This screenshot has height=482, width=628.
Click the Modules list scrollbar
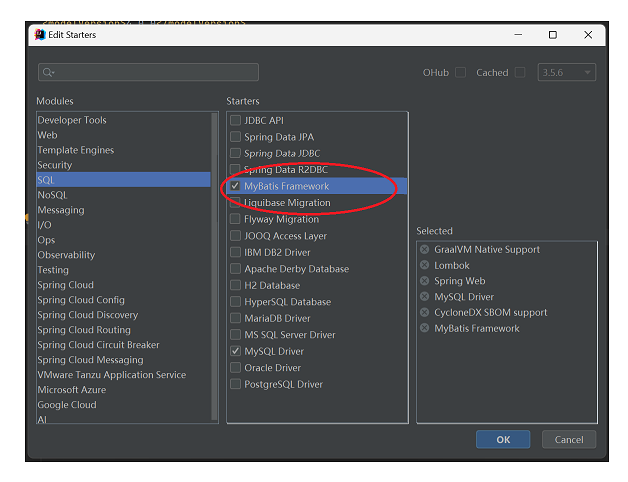click(214, 266)
